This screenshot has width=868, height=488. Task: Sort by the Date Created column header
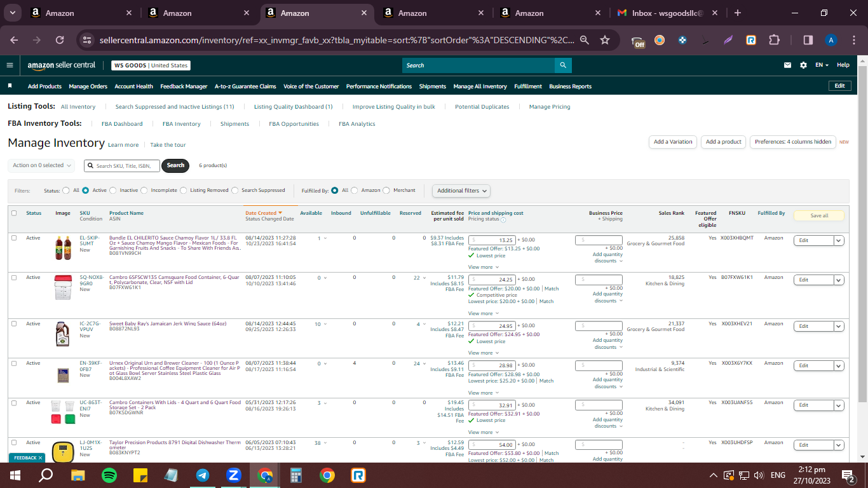click(x=264, y=213)
